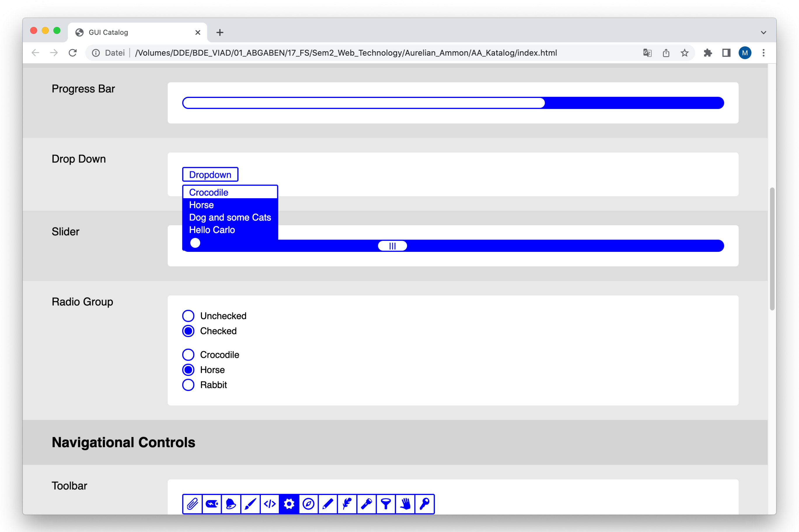The height and width of the screenshot is (532, 799).
Task: Click the code brackets toolbar icon
Action: point(270,504)
